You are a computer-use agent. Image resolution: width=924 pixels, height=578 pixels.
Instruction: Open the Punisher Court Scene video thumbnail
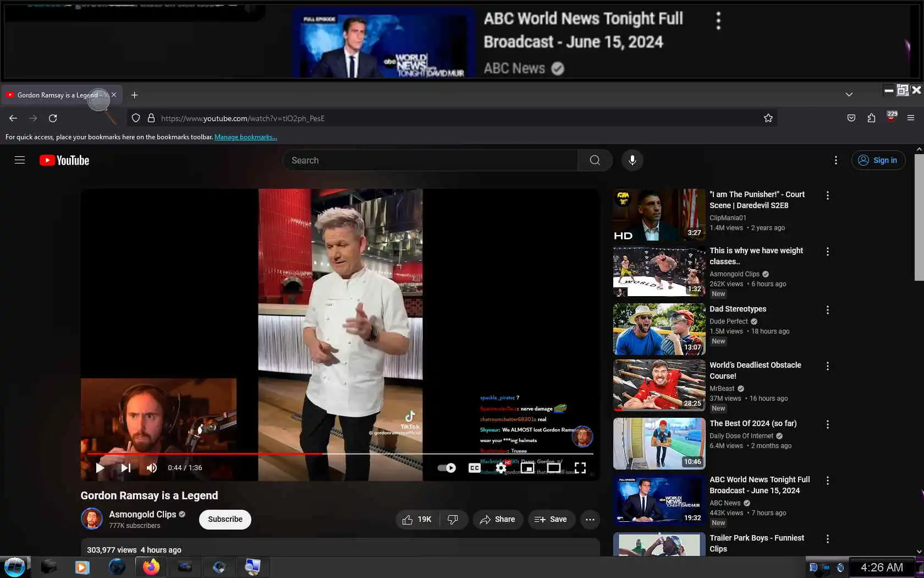tap(659, 215)
